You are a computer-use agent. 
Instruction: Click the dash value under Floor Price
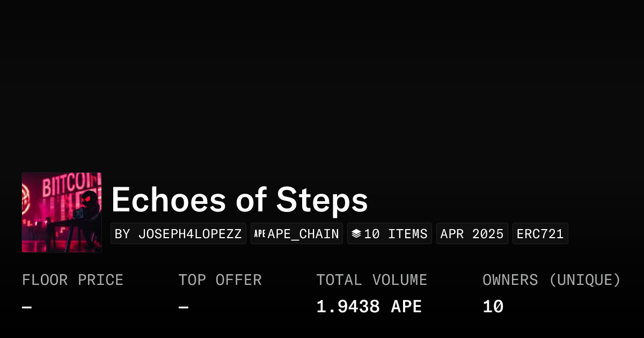click(x=27, y=307)
